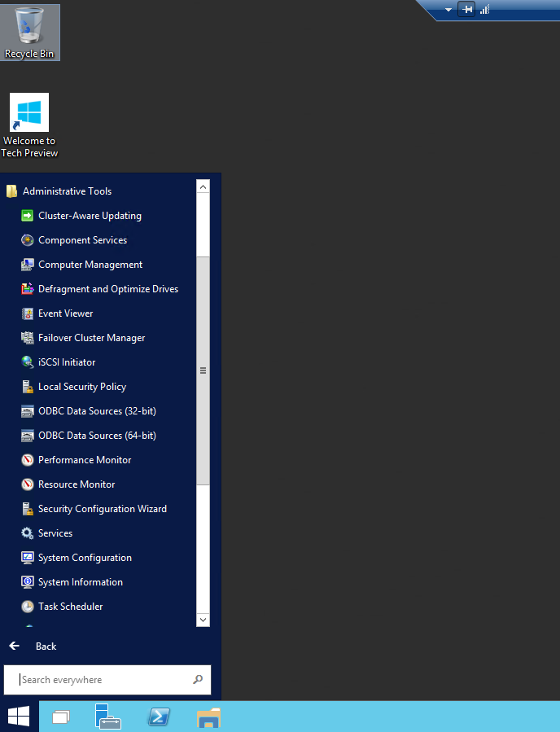560x732 pixels.
Task: Click the System Configuration icon
Action: (28, 558)
